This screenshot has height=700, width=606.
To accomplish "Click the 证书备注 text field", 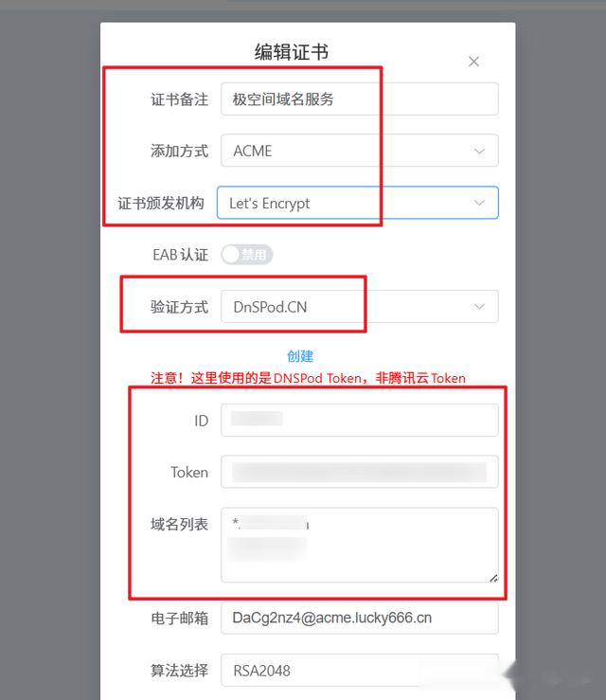I will pos(360,99).
